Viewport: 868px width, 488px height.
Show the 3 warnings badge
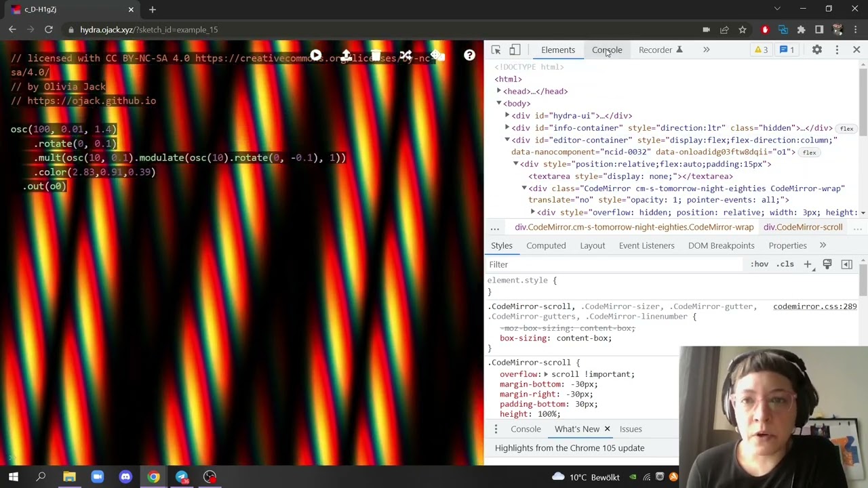761,50
